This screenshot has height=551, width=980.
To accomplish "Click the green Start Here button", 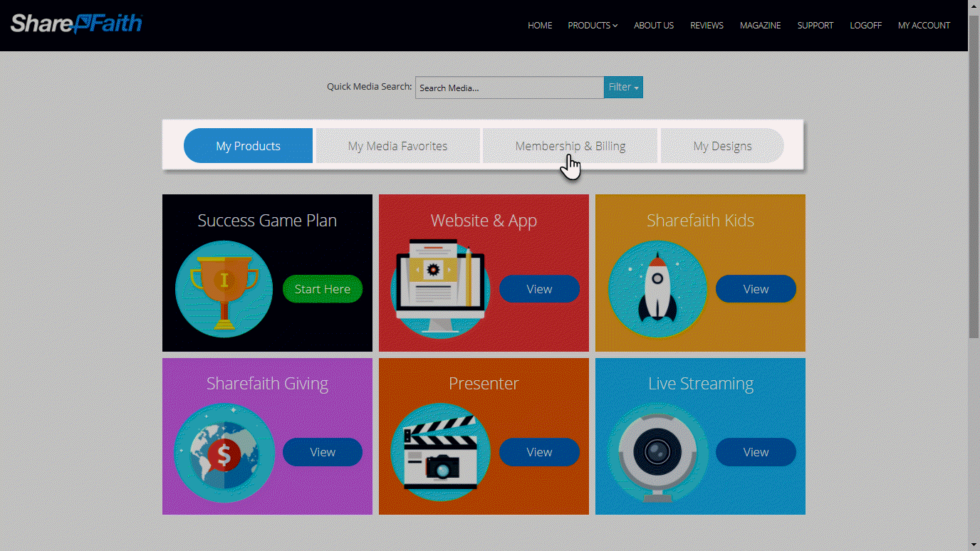I will pyautogui.click(x=323, y=289).
